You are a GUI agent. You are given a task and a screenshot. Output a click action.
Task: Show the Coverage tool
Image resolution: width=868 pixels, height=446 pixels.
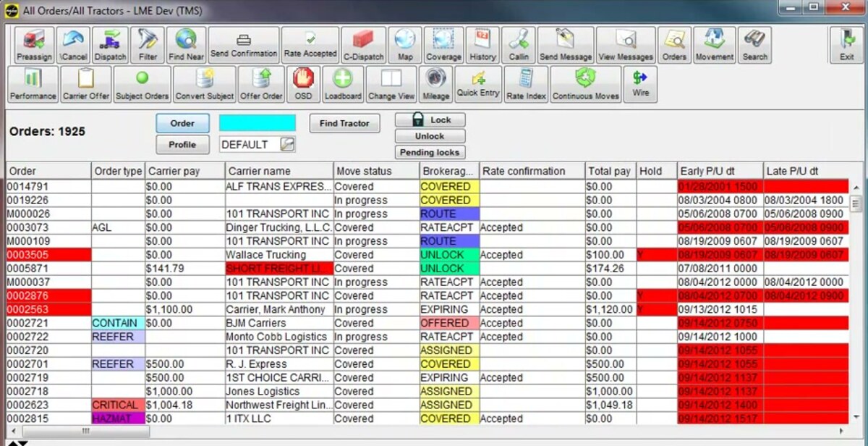tap(444, 45)
